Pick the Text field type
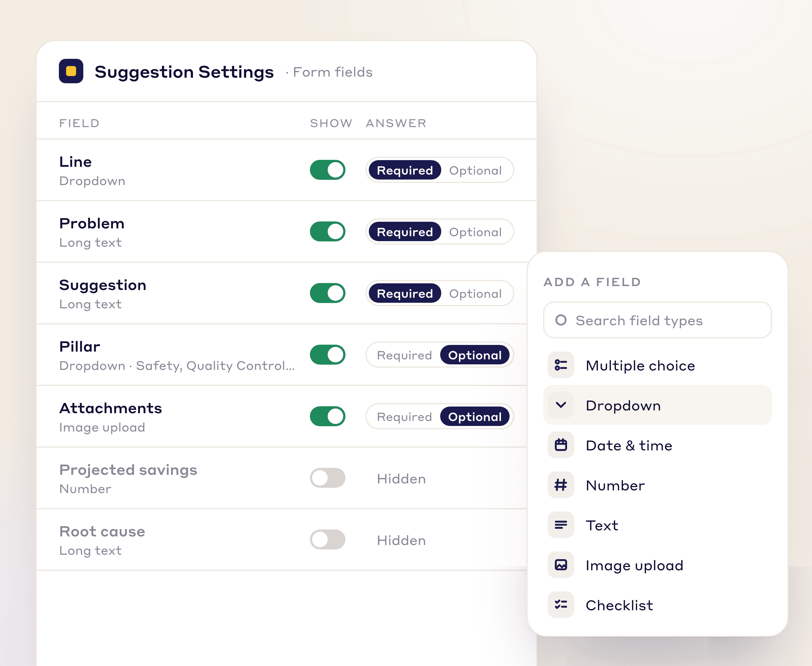This screenshot has width=812, height=666. 657,525
